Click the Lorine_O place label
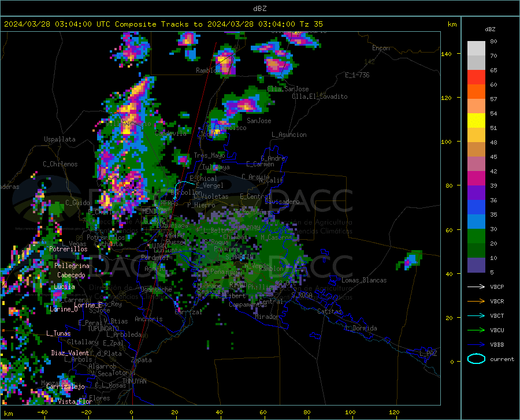 pyautogui.click(x=64, y=309)
